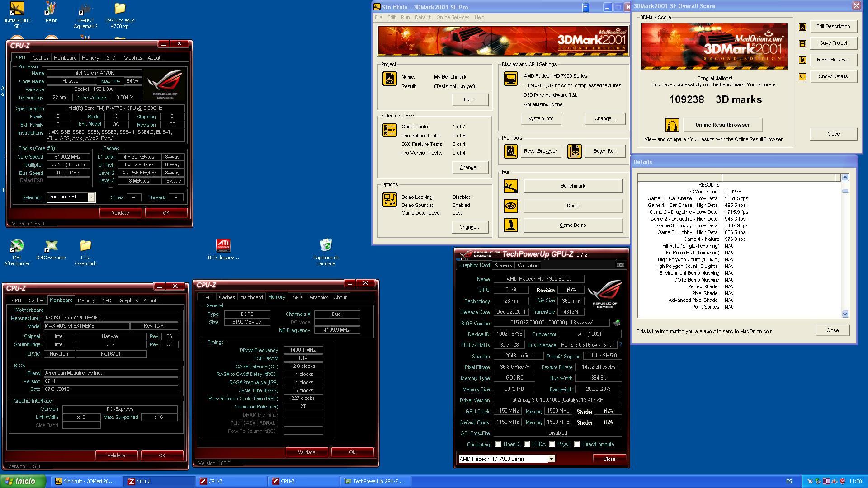Viewport: 868px width, 488px height.
Task: Open the AMD Radeon HD 7900 Series dropdown in GPU-Z
Action: (x=551, y=459)
